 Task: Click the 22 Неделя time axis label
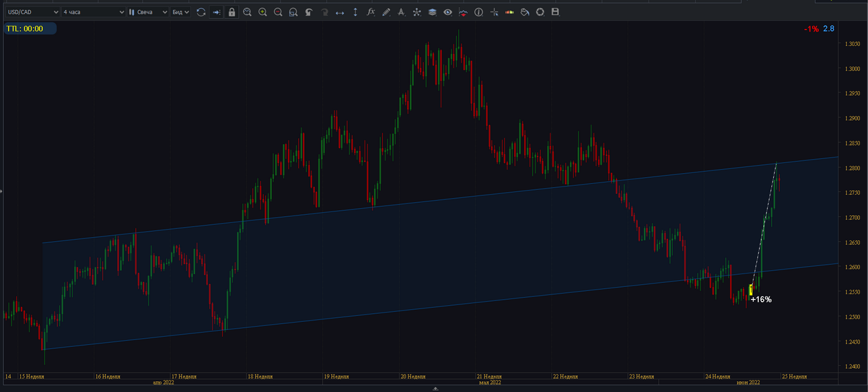pos(565,377)
